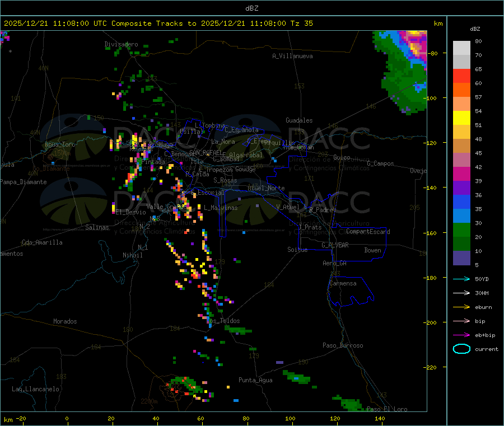Click the CompantEscard map label
This screenshot has width=504, height=426.
click(368, 232)
